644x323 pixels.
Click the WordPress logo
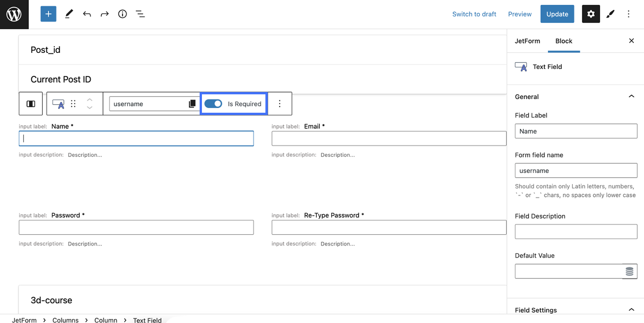pyautogui.click(x=14, y=14)
